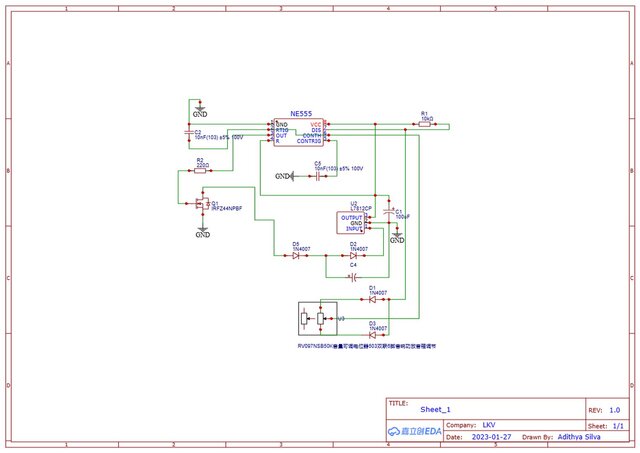Select the NE555 DIS pin label
640x453 pixels.
point(316,130)
